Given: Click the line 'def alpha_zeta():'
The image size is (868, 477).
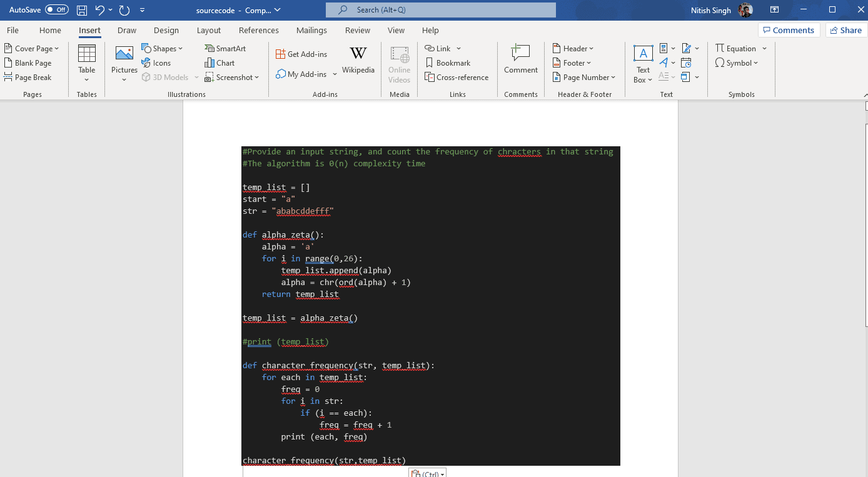Looking at the screenshot, I should (283, 234).
